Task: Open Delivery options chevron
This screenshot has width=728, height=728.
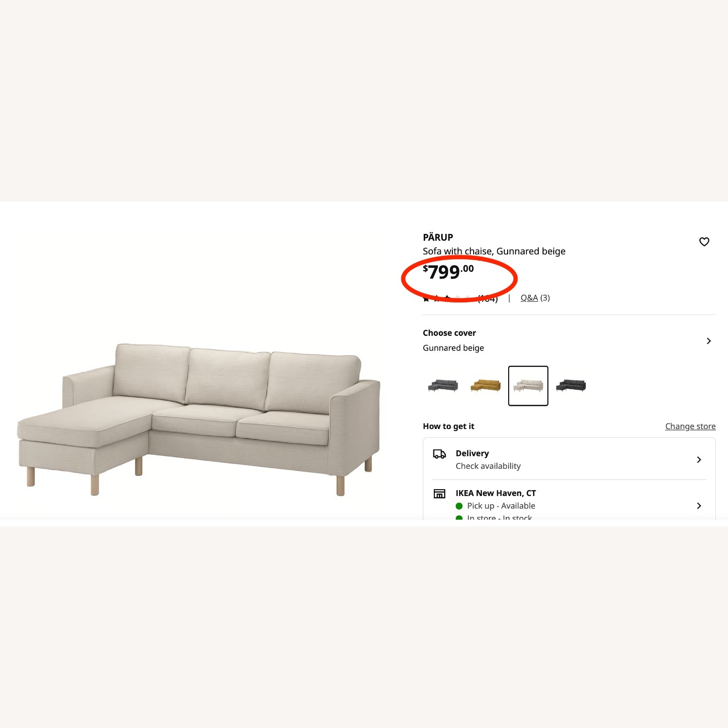Action: 699,460
